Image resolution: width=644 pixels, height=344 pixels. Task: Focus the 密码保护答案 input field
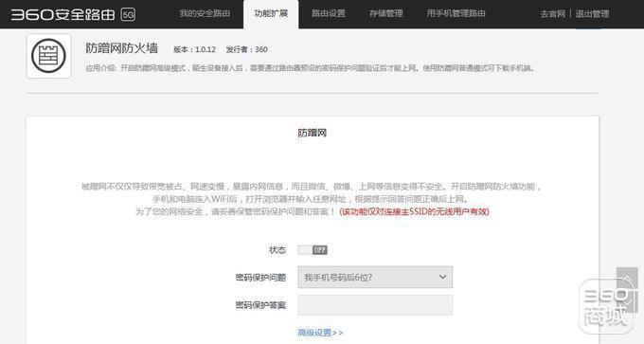(x=375, y=305)
